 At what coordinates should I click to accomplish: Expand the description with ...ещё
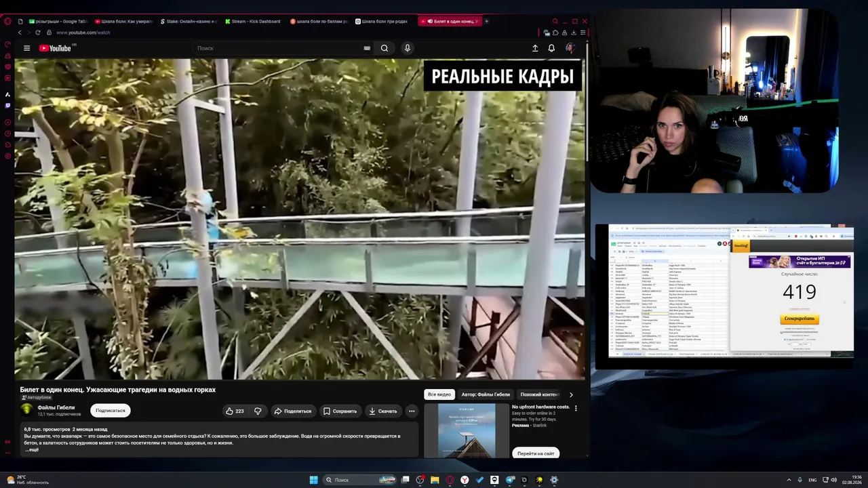(32, 449)
